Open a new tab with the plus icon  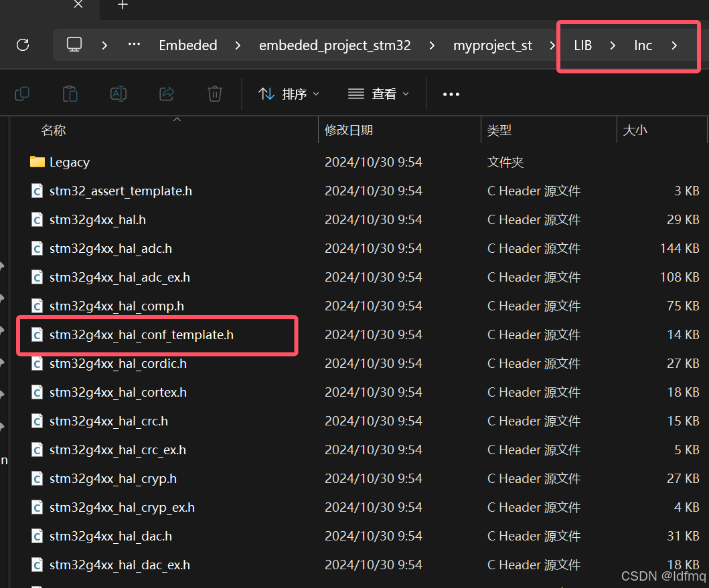click(123, 5)
